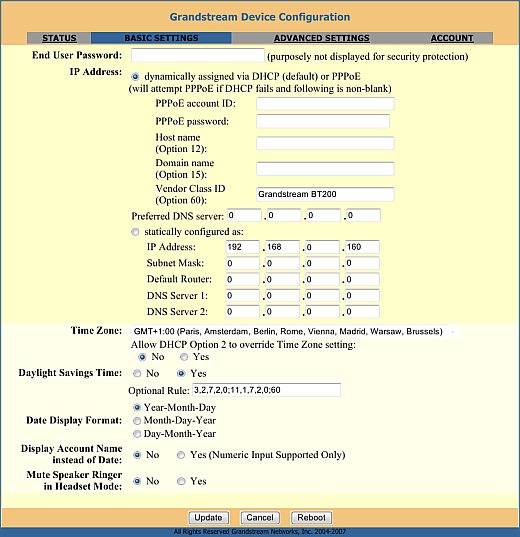Focus the End User Password field

[197, 55]
